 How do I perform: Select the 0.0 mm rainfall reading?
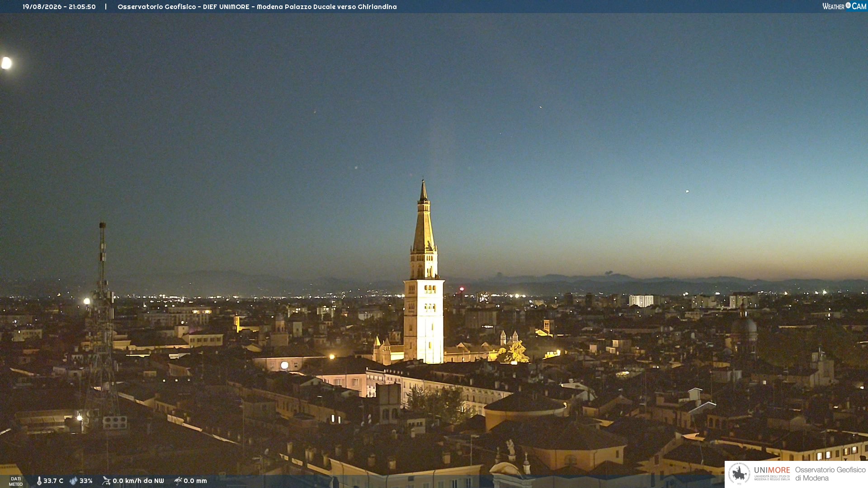(x=195, y=481)
